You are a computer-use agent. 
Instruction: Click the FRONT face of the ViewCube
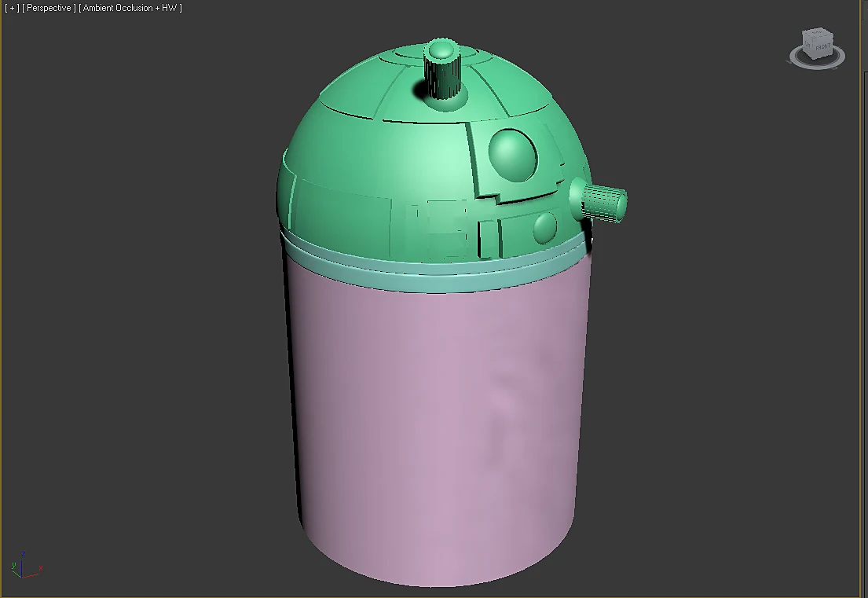823,47
